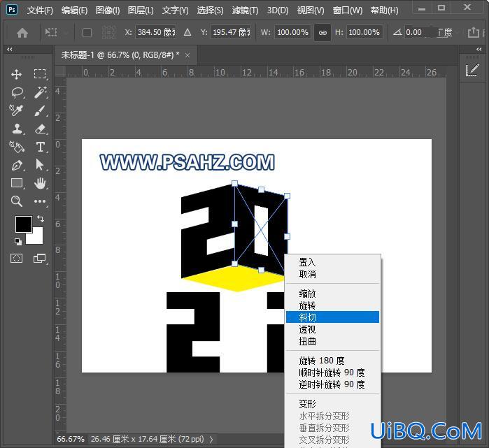Choose 变形 in the context menu

click(x=332, y=404)
